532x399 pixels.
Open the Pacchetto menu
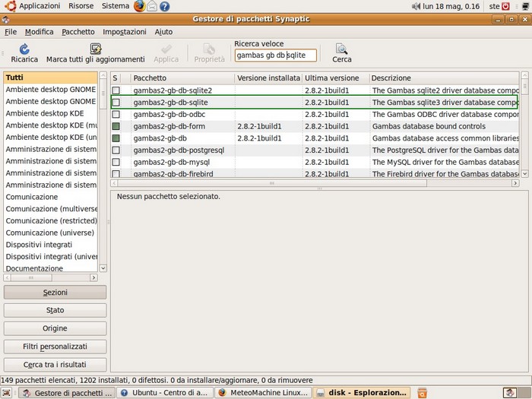tap(78, 32)
